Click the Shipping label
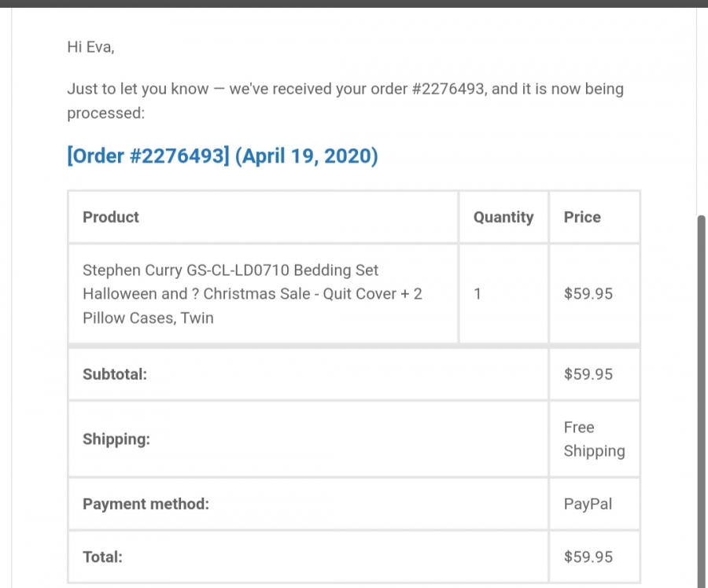The height and width of the screenshot is (588, 708). pos(116,439)
